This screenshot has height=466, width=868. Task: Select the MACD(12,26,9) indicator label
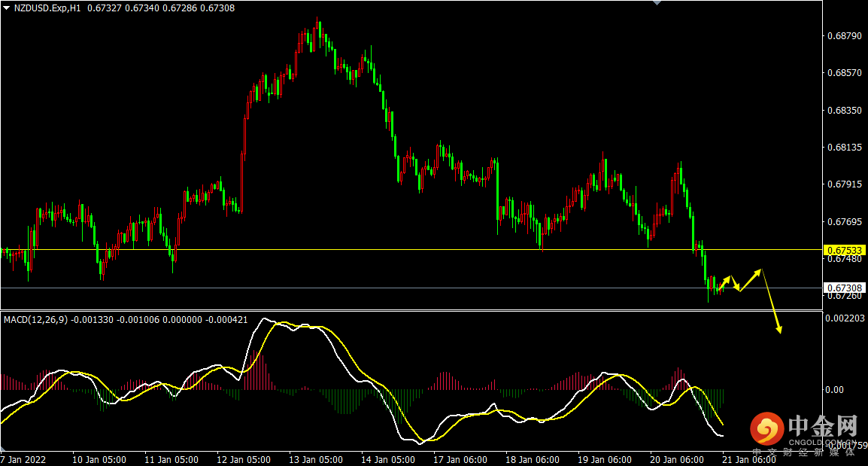[x=36, y=320]
